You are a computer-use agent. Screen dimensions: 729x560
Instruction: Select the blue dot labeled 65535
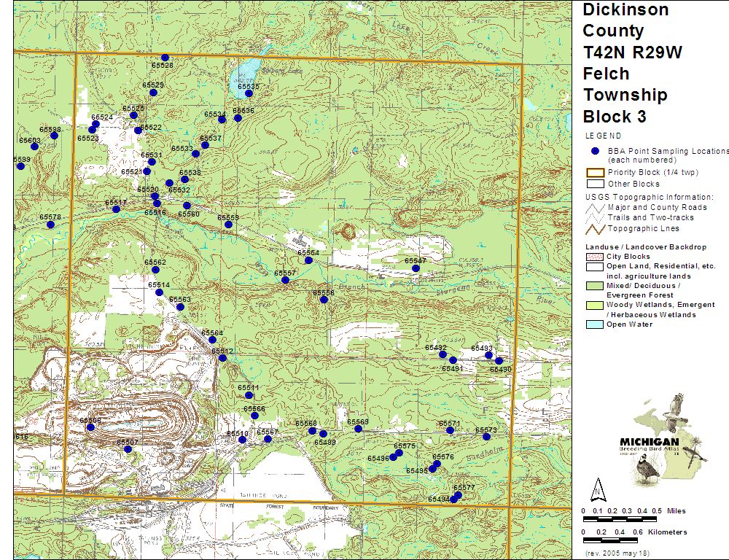[x=249, y=93]
